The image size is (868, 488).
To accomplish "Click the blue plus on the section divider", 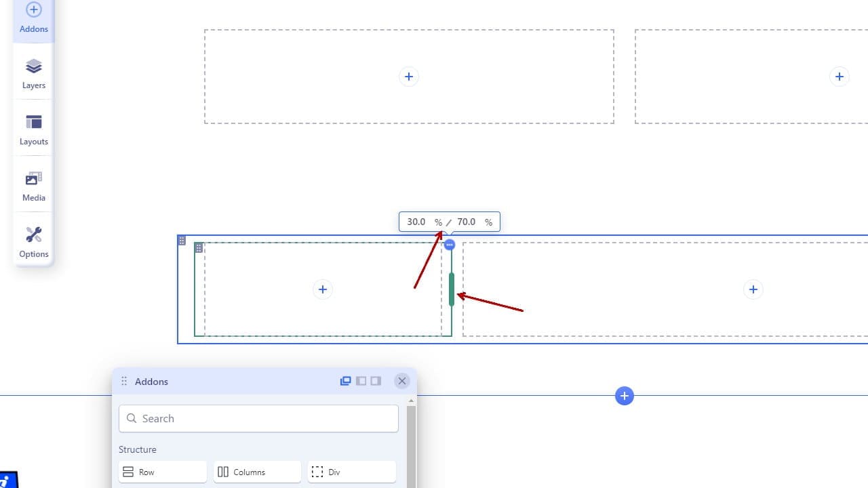I will [x=625, y=396].
